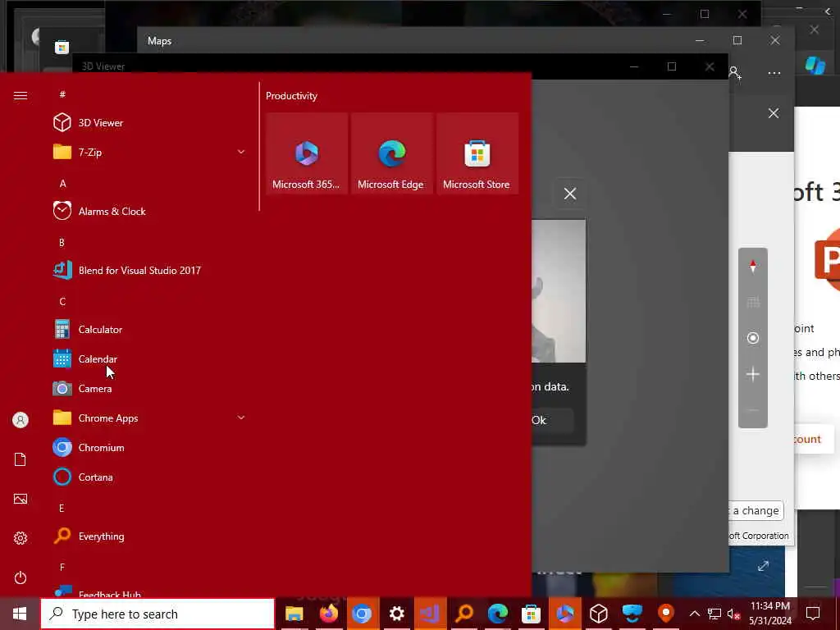Image resolution: width=840 pixels, height=630 pixels.
Task: Open Everything search on taskbar
Action: click(464, 614)
